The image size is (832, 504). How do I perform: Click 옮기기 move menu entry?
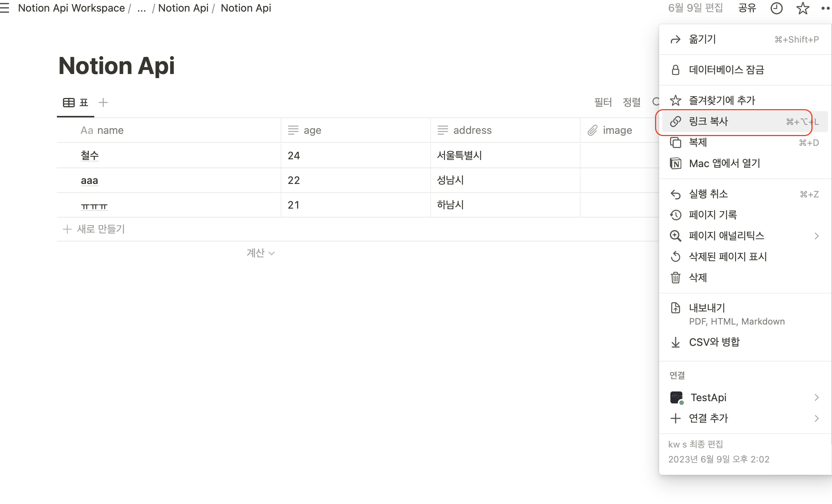pyautogui.click(x=702, y=39)
